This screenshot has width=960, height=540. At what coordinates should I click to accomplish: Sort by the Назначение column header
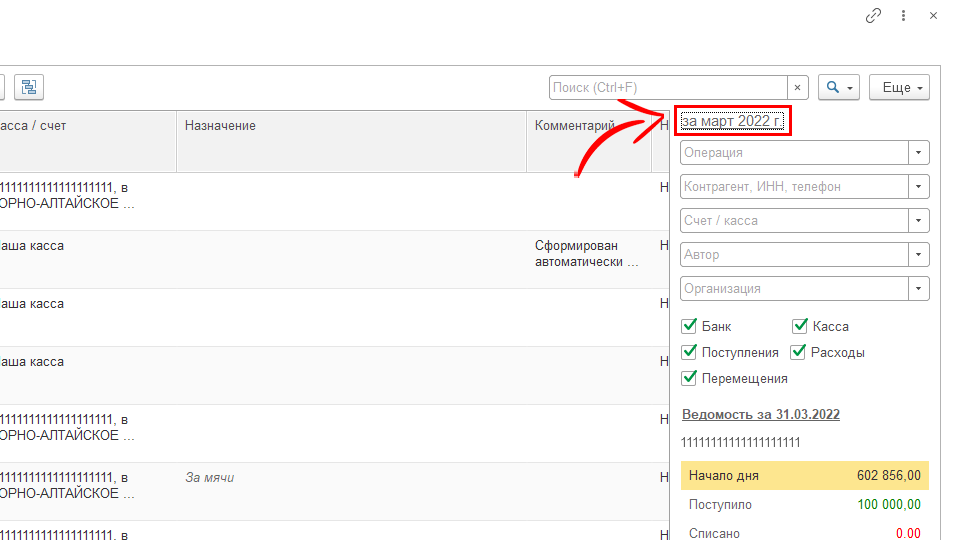[220, 126]
